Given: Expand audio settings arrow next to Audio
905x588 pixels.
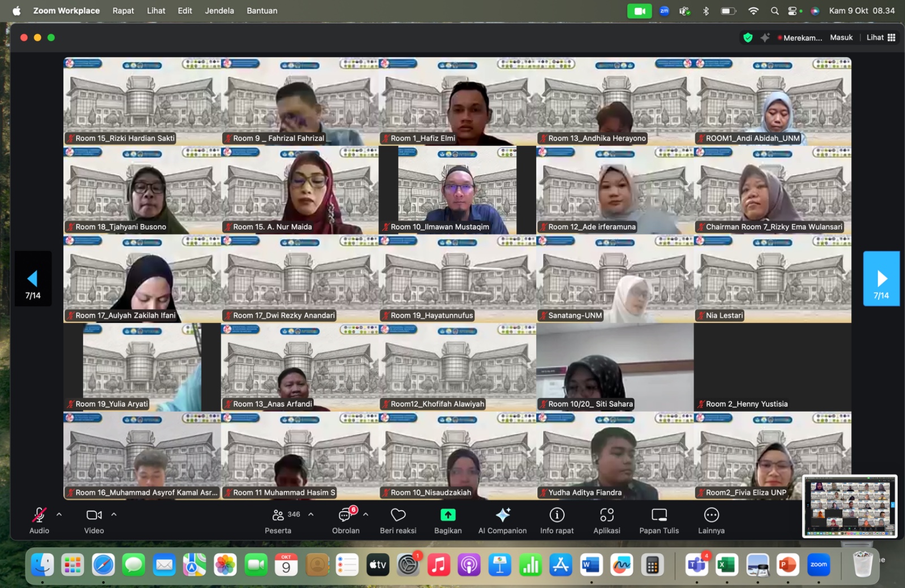Looking at the screenshot, I should click(59, 514).
